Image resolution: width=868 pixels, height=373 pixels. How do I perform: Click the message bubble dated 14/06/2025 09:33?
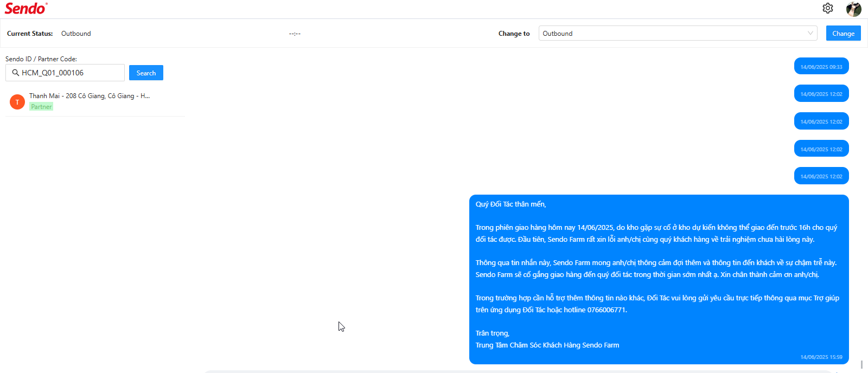coord(821,66)
